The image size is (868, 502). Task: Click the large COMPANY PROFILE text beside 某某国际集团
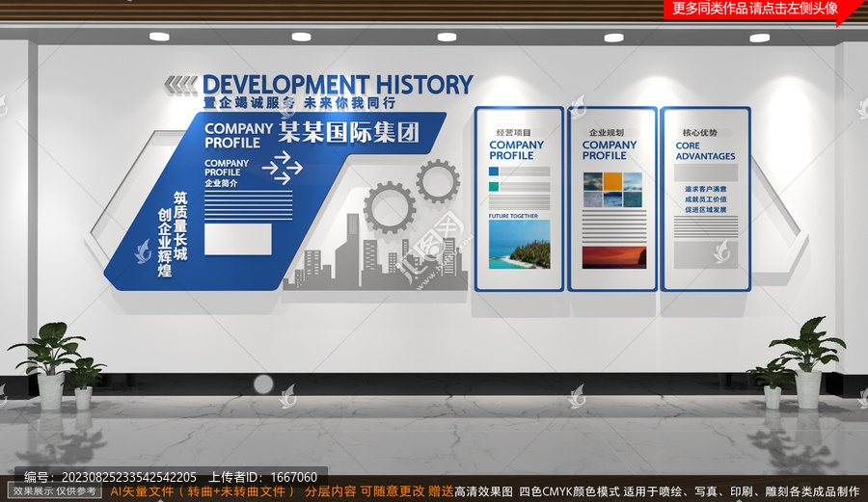point(238,136)
